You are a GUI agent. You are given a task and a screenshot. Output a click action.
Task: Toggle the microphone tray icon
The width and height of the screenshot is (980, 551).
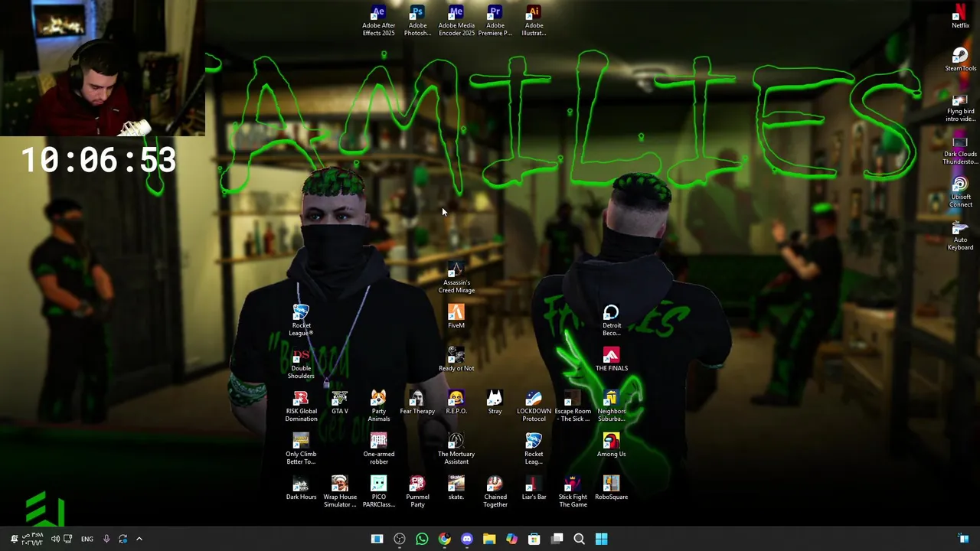[106, 539]
